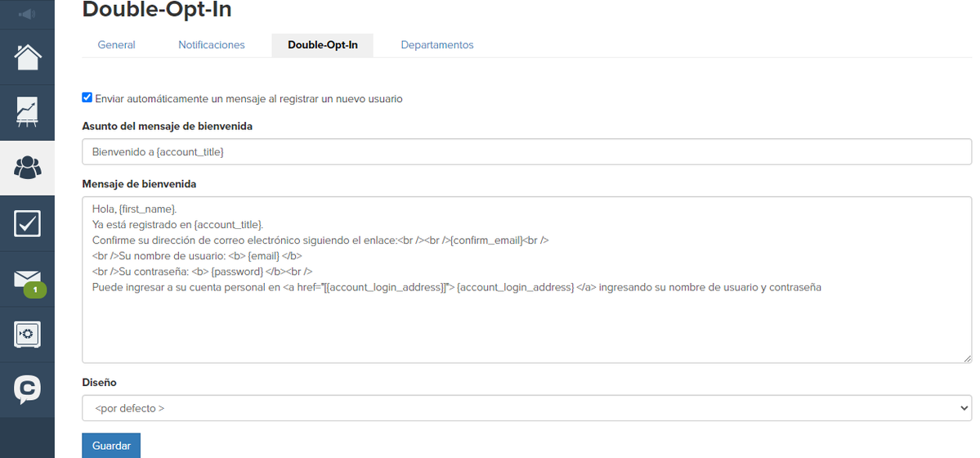The width and height of the screenshot is (980, 458).
Task: Grab the textarea resize handle corner
Action: coord(968,358)
